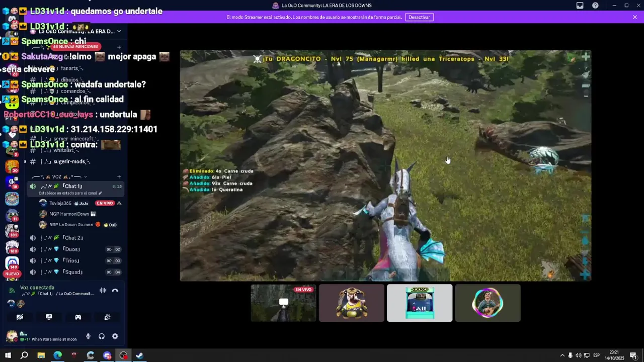The height and width of the screenshot is (362, 644).
Task: Click your user avatar in the bottom panel
Action: [x=12, y=336]
